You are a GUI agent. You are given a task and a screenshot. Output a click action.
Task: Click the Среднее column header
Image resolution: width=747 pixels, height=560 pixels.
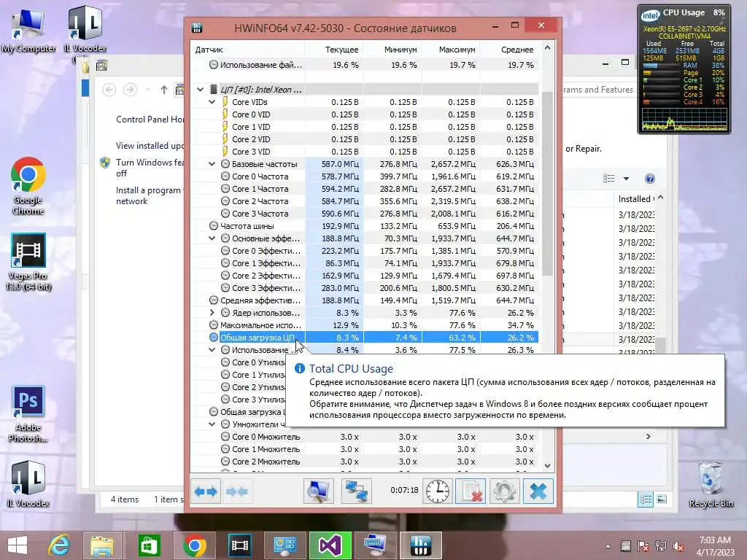[509, 50]
